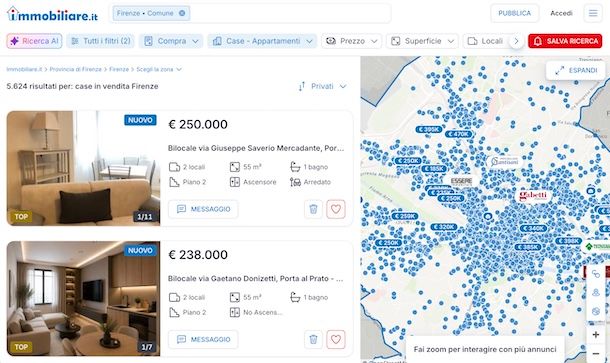The image size is (610, 363).
Task: Remove the Firenze Comune search chip
Action: click(x=182, y=13)
